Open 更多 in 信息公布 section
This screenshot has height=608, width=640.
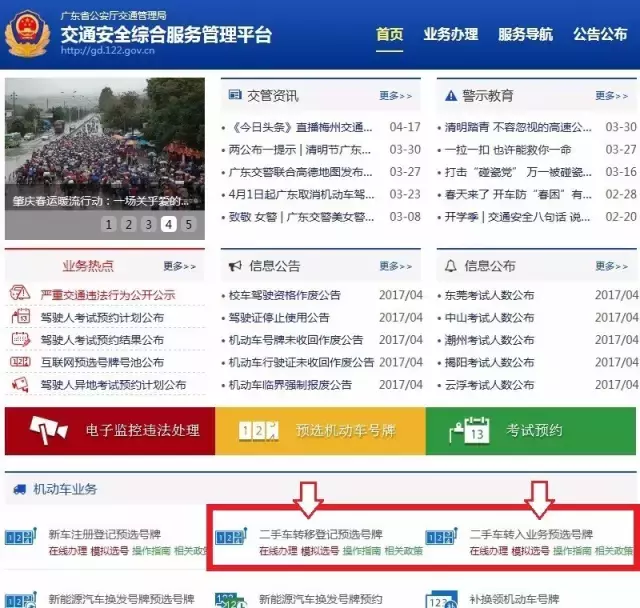(611, 266)
